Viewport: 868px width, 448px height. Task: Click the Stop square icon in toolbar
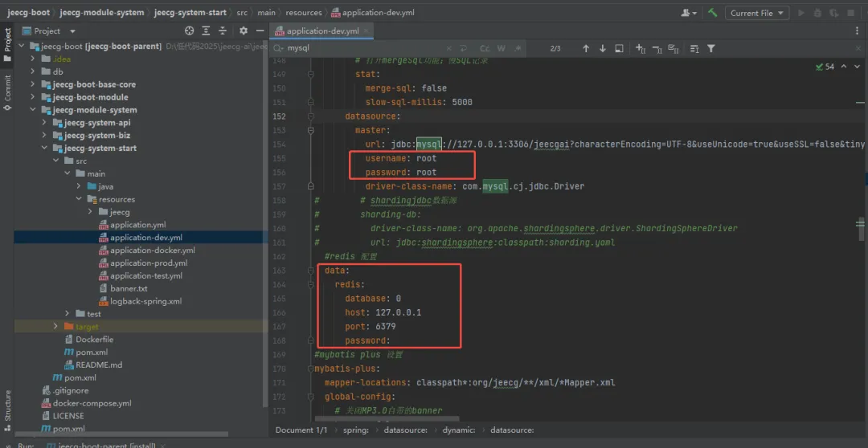(x=851, y=13)
